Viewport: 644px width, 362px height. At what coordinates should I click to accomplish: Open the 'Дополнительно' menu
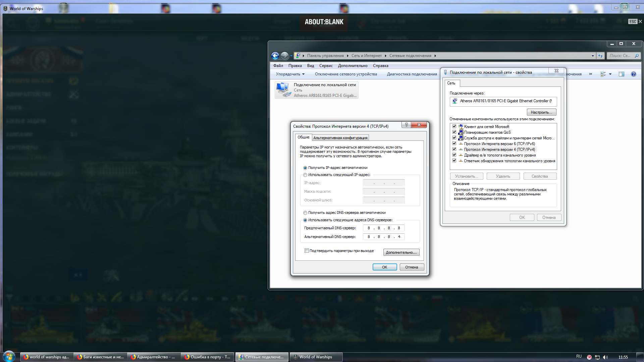353,66
